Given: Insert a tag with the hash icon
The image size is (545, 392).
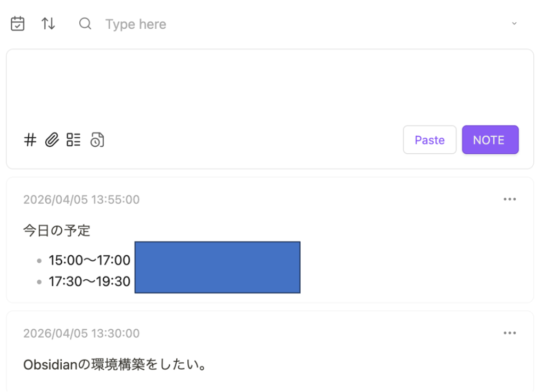Looking at the screenshot, I should (x=30, y=140).
